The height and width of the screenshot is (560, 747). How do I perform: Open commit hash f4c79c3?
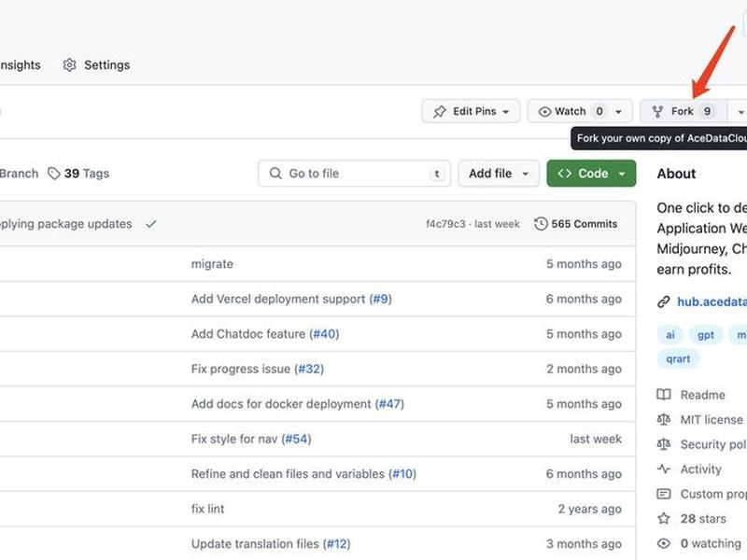[x=445, y=224]
